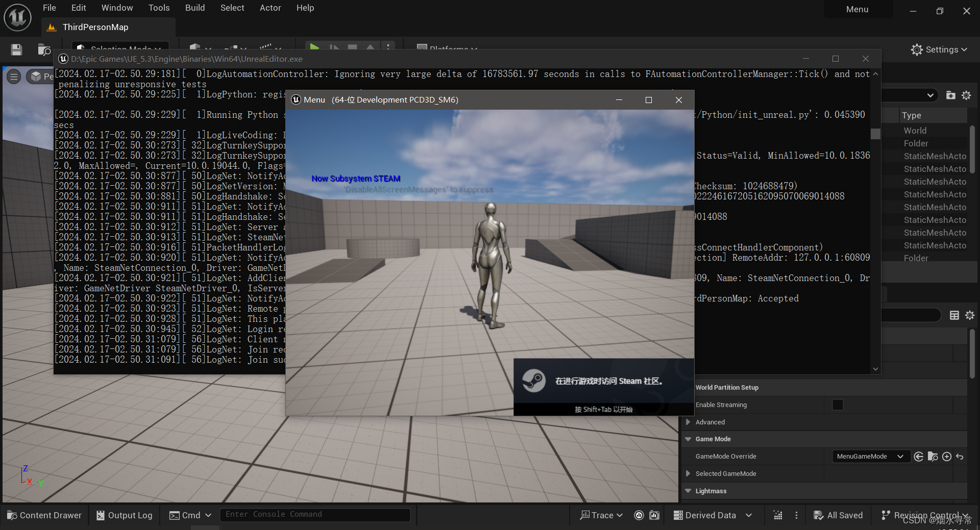Open the File menu
Image resolution: width=980 pixels, height=530 pixels.
[50, 8]
